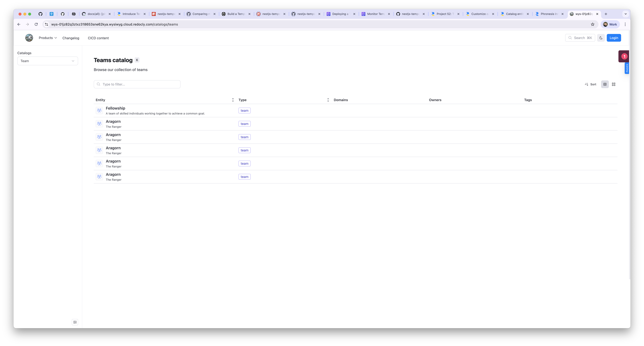Click the Type to filter input

pos(137,84)
